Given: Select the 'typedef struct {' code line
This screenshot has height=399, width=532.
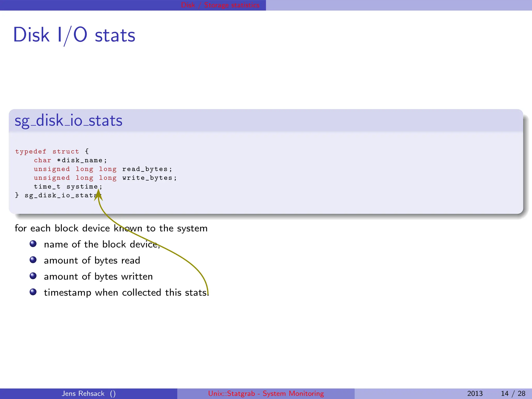Looking at the screenshot, I should click(x=52, y=151).
